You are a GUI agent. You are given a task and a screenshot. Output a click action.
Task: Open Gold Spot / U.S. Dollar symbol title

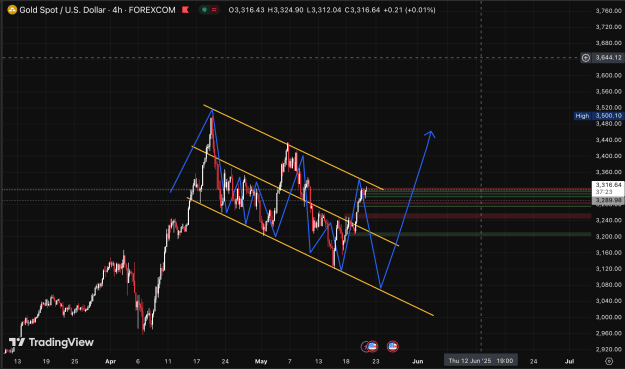coord(97,10)
